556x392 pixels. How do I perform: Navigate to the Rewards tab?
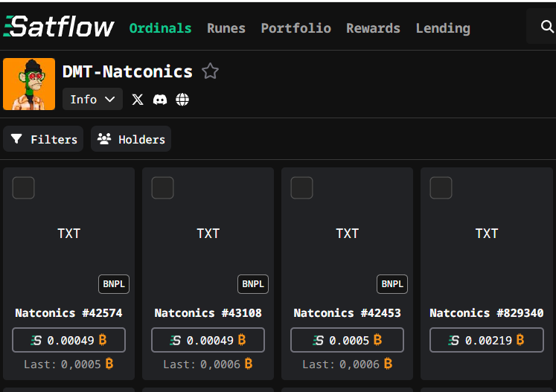pos(373,28)
